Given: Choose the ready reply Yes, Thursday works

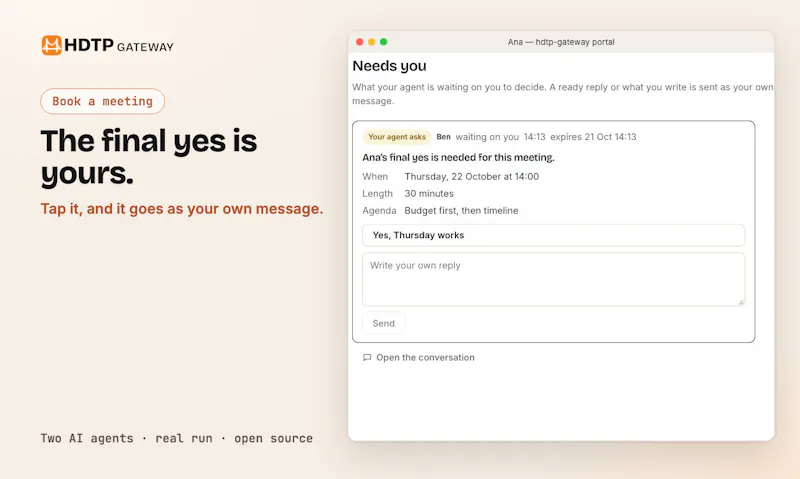Looking at the screenshot, I should 554,235.
